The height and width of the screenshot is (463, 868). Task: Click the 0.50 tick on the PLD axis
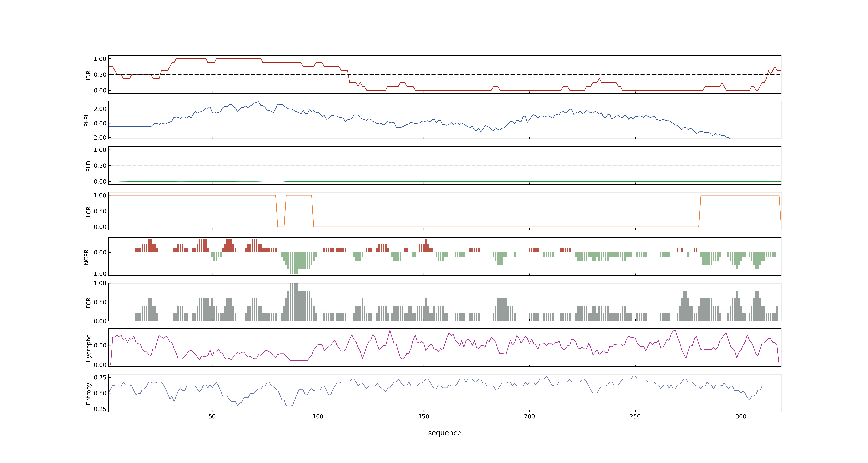(100, 165)
